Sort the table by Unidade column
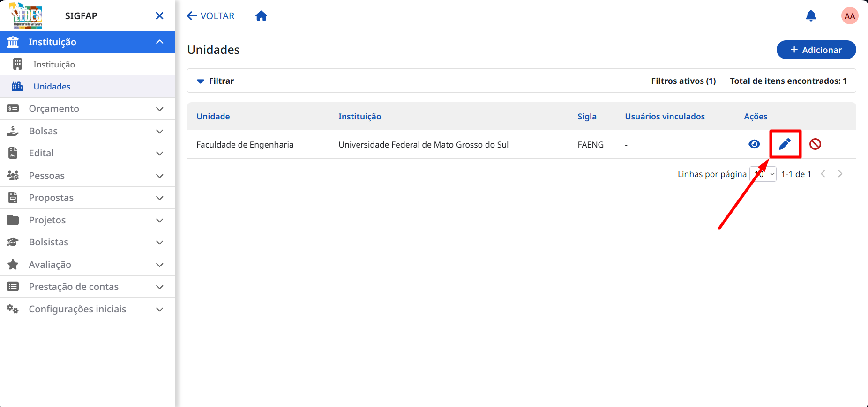 pyautogui.click(x=213, y=117)
